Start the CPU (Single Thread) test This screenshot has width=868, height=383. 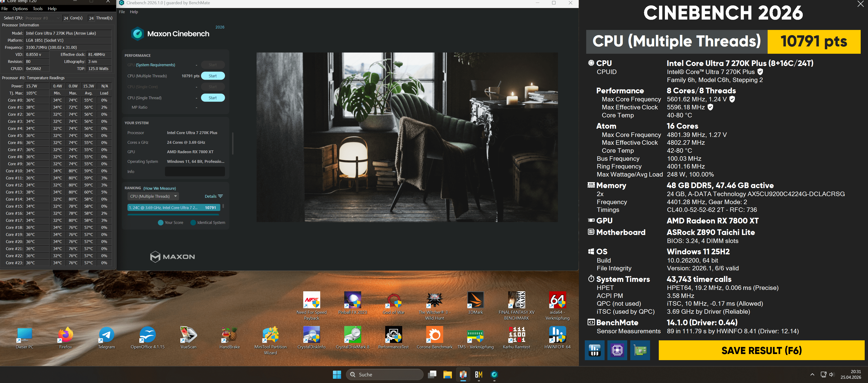(213, 98)
